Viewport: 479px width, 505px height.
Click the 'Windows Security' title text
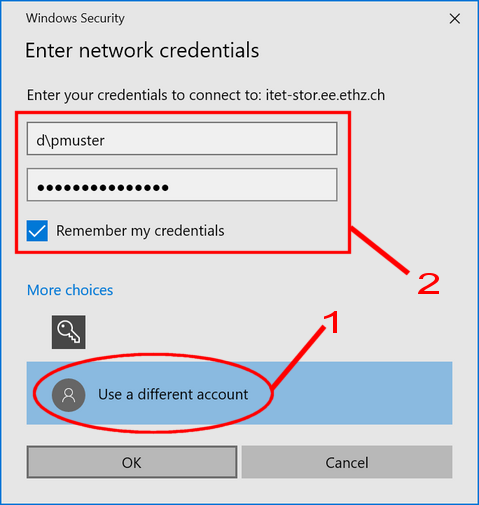(75, 18)
